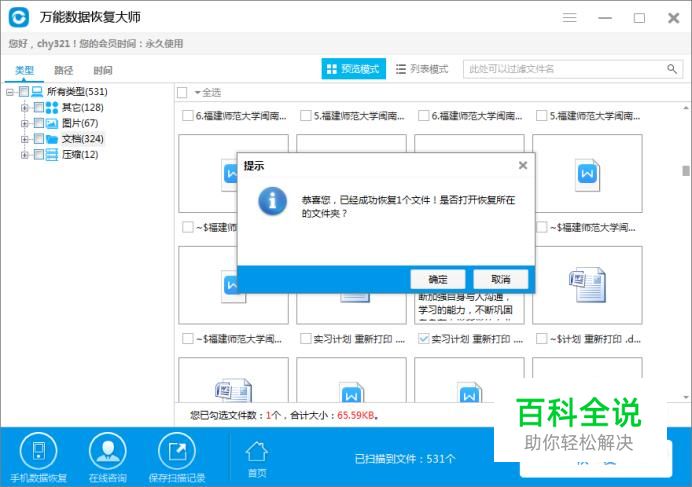Viewport: 692px width, 487px height.
Task: Open the hamburger menu in title bar
Action: tap(569, 18)
